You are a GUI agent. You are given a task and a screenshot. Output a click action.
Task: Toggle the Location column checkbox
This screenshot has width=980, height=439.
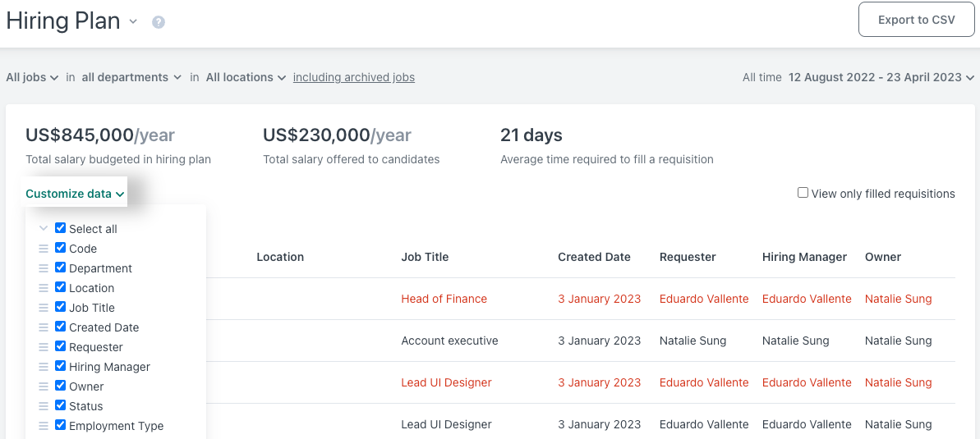(60, 287)
